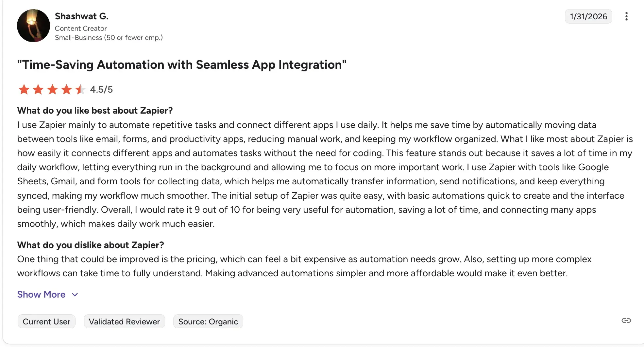
Task: Select the Validated Reviewer tag
Action: click(124, 321)
